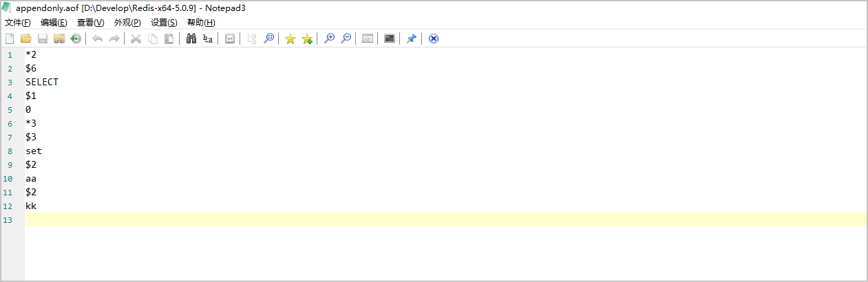Click the Redo arrow icon
The width and height of the screenshot is (868, 282).
[x=114, y=39]
